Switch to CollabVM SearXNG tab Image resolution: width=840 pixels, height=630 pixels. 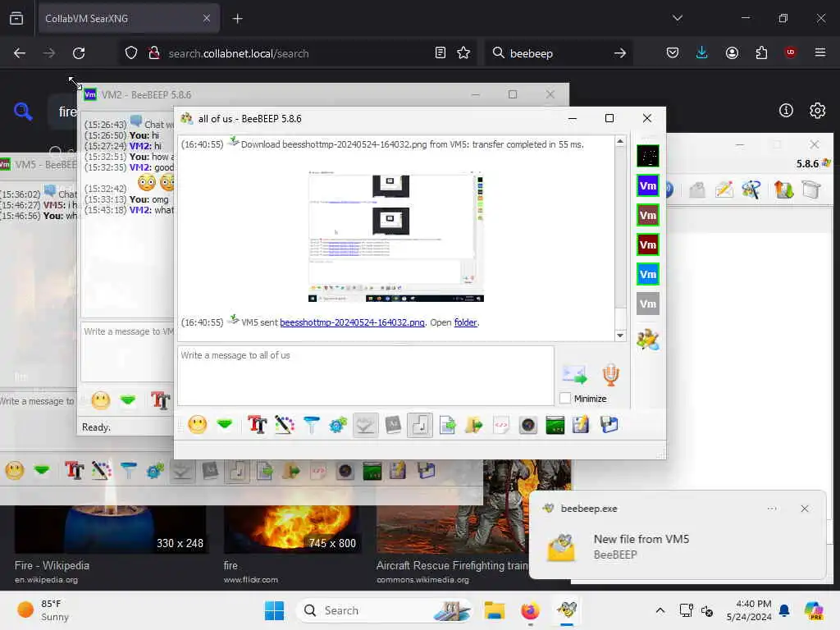[x=127, y=18]
